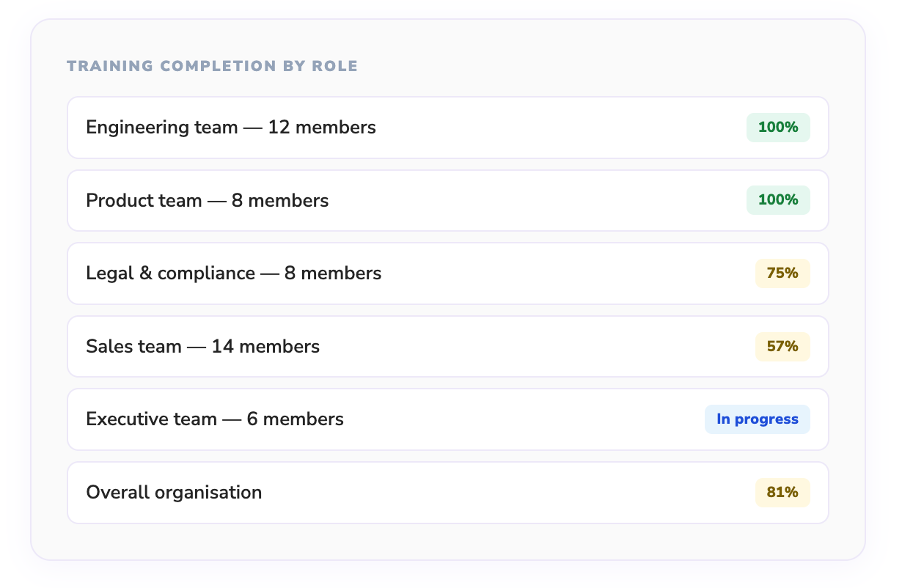This screenshot has height=588, width=902.
Task: View Legal & compliance member count
Action: tap(234, 273)
